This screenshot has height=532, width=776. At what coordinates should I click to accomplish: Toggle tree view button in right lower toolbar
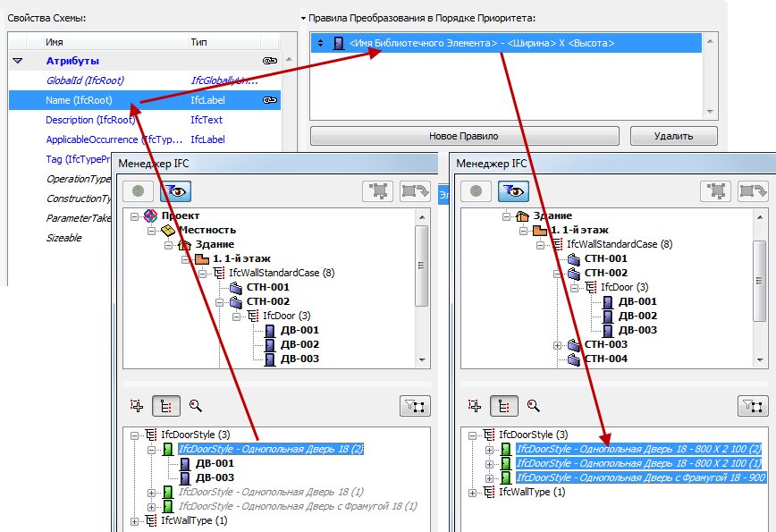click(504, 406)
